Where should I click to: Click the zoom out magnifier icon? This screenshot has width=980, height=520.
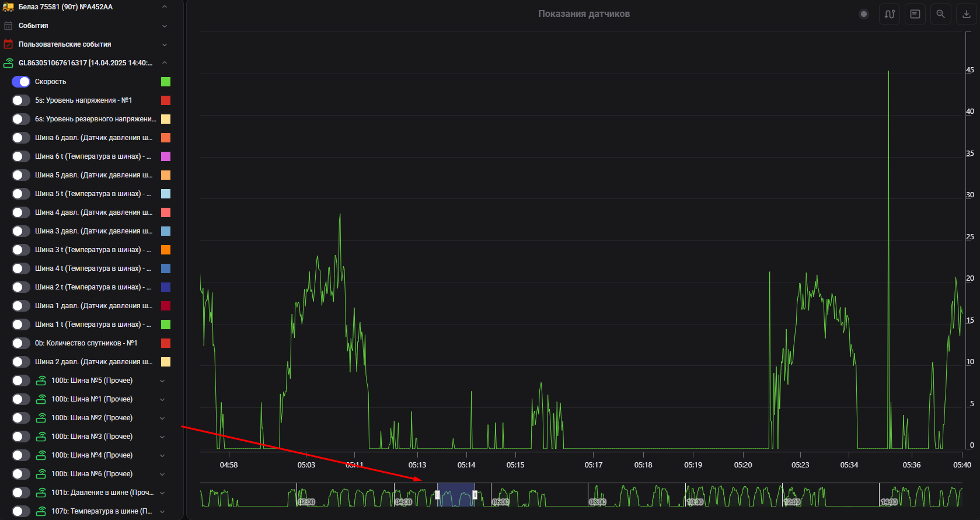940,14
